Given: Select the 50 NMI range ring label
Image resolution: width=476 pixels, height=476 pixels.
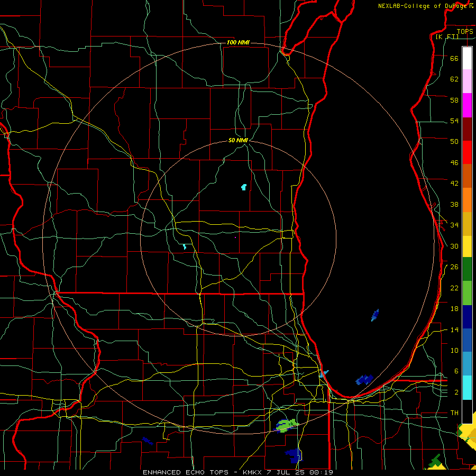Looking at the screenshot, I should click(x=238, y=140).
